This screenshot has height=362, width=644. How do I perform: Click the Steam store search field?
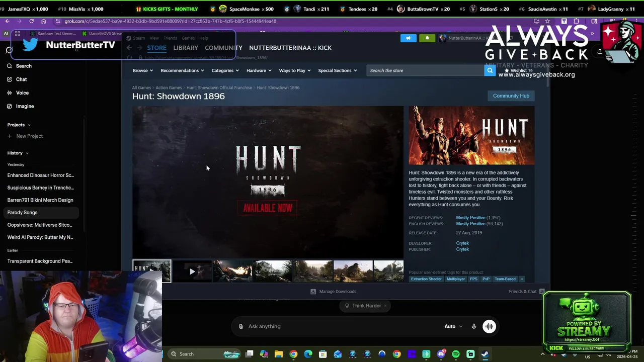(425, 70)
